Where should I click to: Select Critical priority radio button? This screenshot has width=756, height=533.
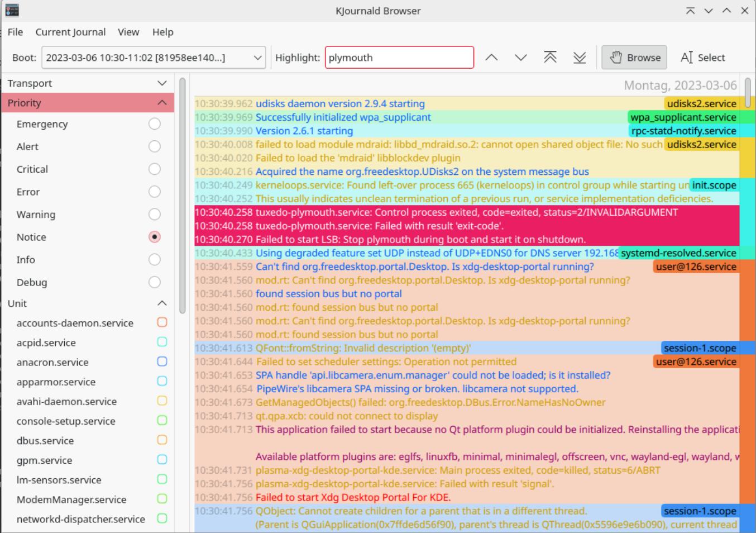coord(155,169)
